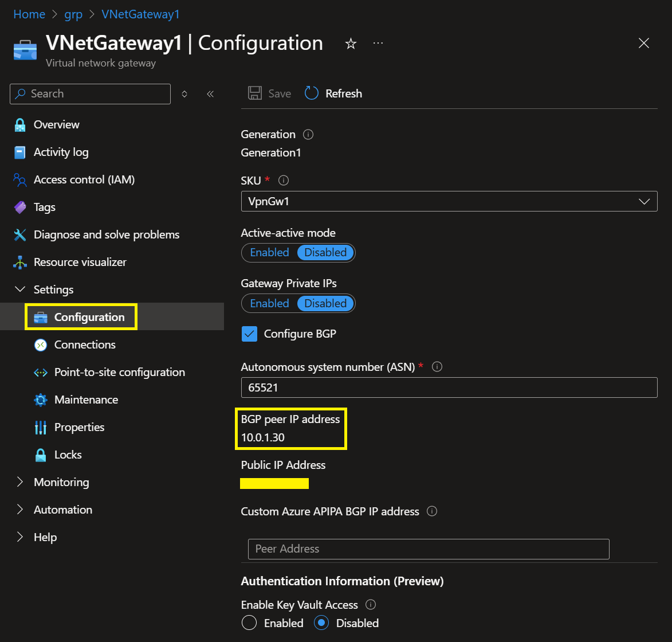This screenshot has width=672, height=642.
Task: Open the SKU VpnGw1 dropdown
Action: coord(449,201)
